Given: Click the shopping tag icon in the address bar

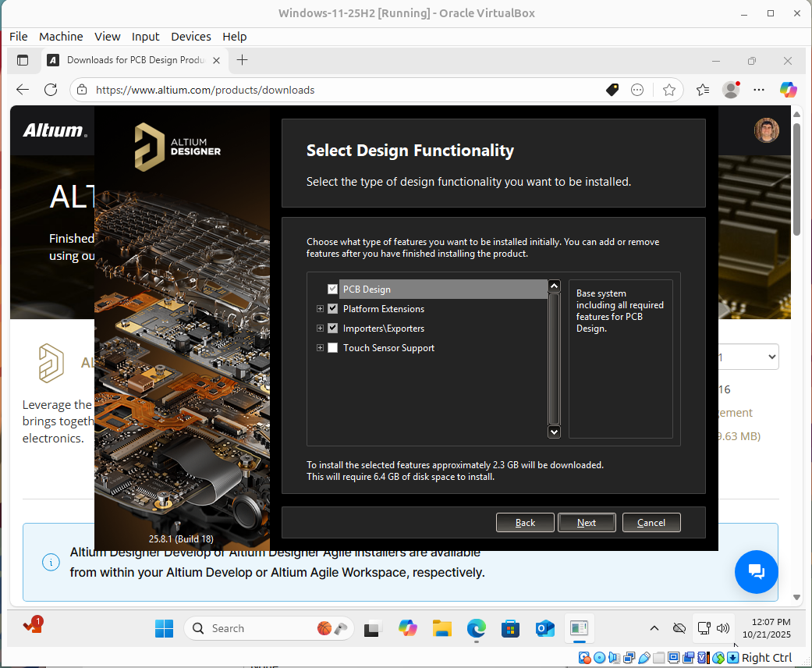Looking at the screenshot, I should pos(612,90).
